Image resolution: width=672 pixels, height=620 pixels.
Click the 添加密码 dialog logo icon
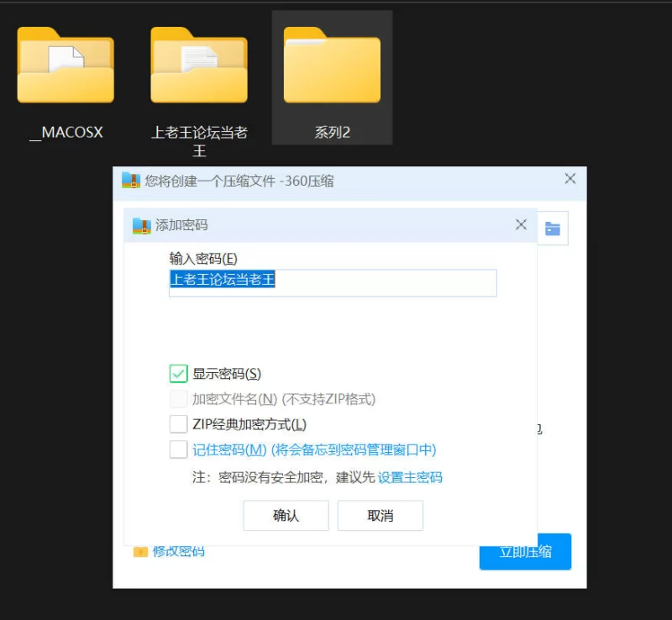pyautogui.click(x=142, y=225)
